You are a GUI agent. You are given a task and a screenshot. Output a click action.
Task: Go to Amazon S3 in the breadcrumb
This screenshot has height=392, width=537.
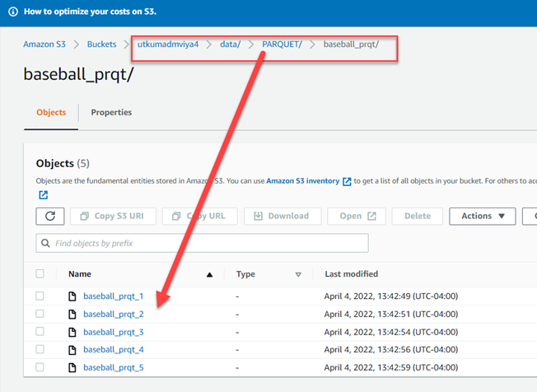44,44
